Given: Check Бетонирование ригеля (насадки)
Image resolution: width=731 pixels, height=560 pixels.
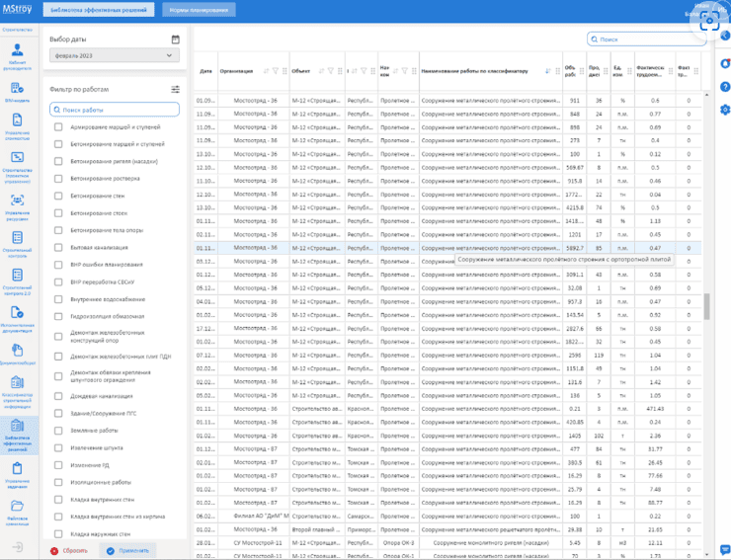Looking at the screenshot, I should coord(58,161).
